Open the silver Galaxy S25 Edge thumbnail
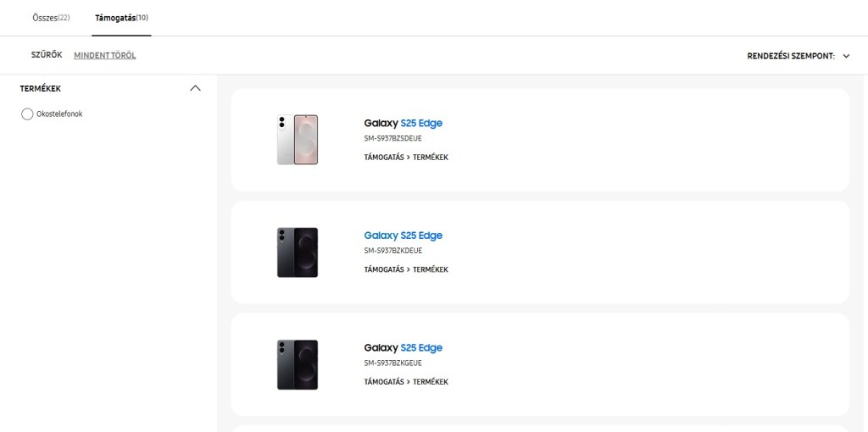The height and width of the screenshot is (432, 868). [298, 140]
